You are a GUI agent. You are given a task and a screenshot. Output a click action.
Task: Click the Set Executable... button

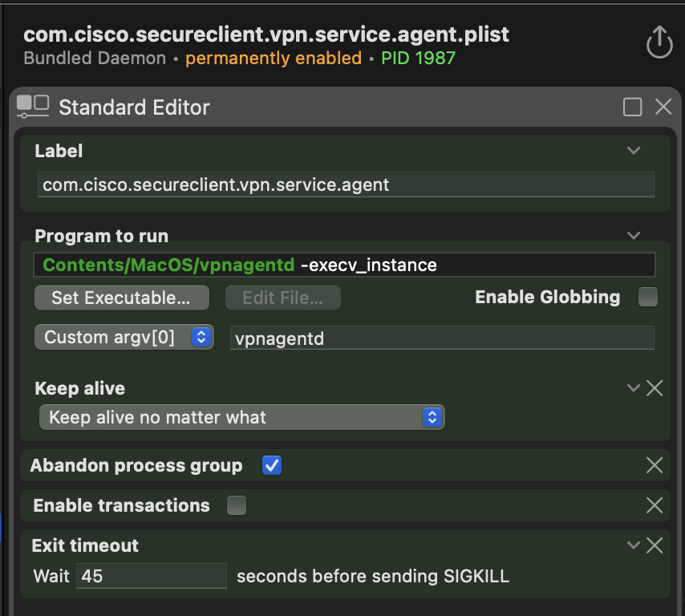pyautogui.click(x=122, y=298)
